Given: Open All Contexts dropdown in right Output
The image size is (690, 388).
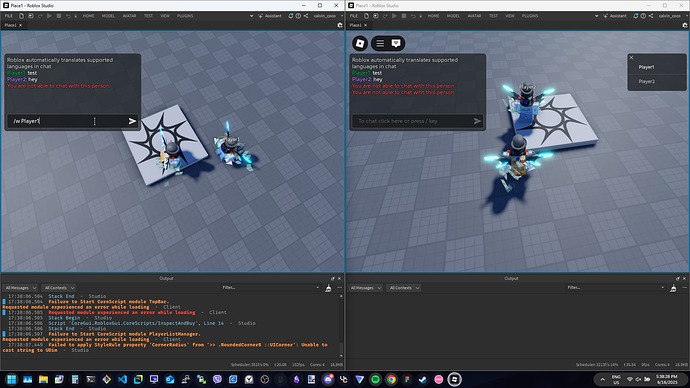Looking at the screenshot, I should [404, 288].
